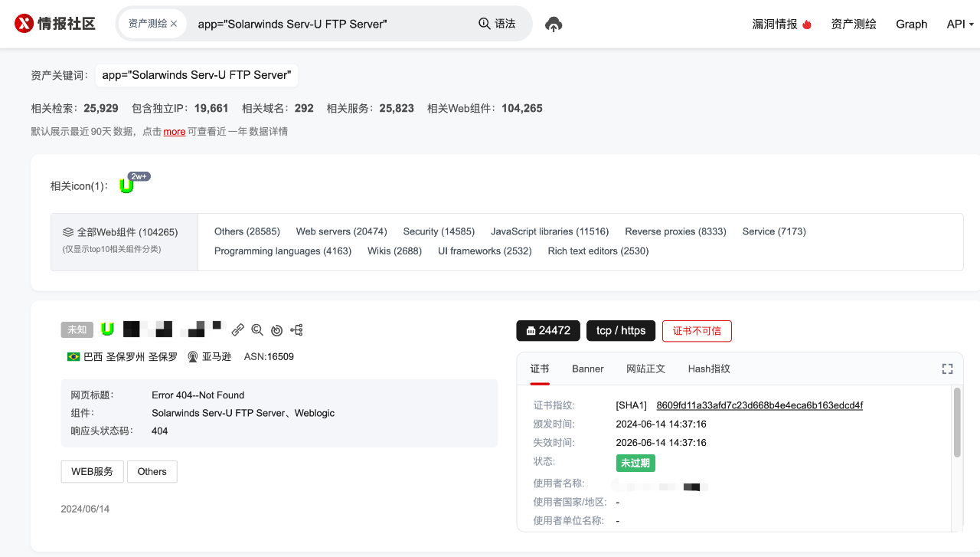Filter by JavaScript libraries (11516)
Viewport: 980px width, 557px height.
tap(550, 231)
